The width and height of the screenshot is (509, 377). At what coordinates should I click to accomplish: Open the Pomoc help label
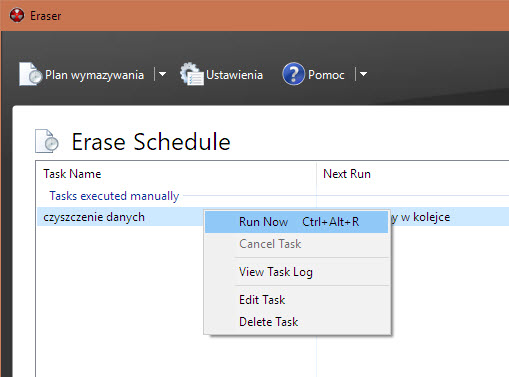[326, 75]
